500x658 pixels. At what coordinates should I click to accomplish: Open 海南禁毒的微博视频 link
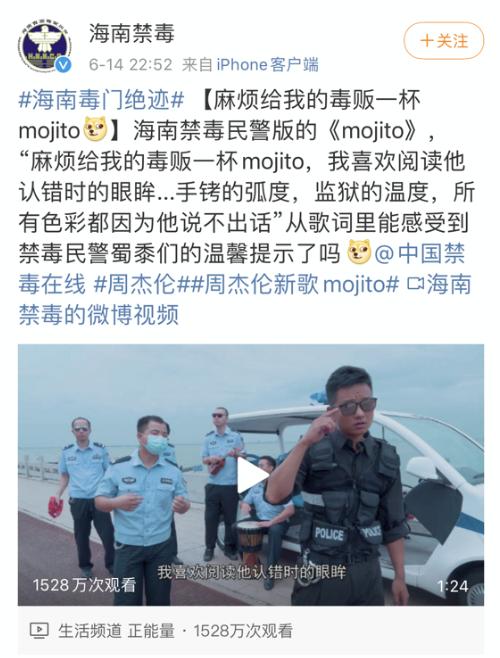point(245,299)
